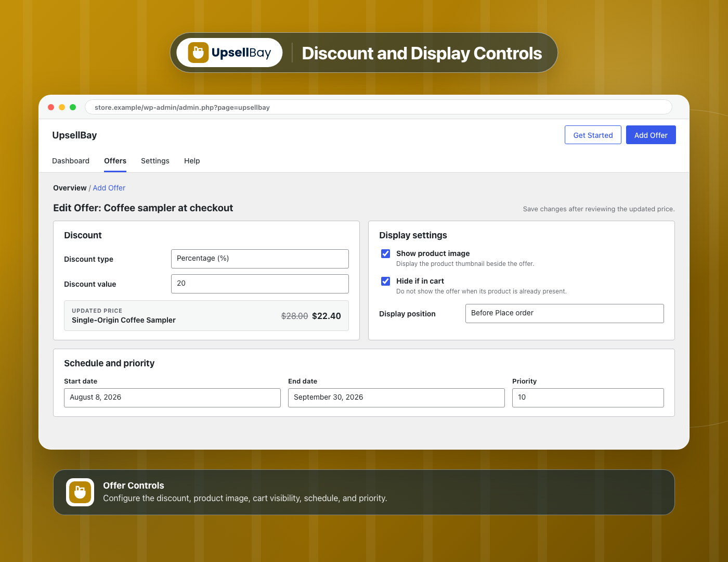Click the green maximize window dot
Viewport: 728px width, 562px height.
[73, 107]
